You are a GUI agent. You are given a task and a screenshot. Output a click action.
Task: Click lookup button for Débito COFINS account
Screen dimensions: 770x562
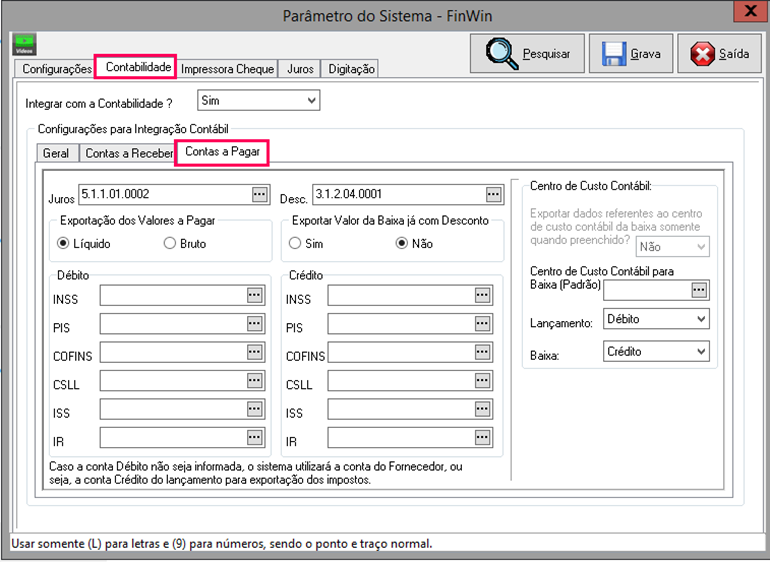[254, 353]
